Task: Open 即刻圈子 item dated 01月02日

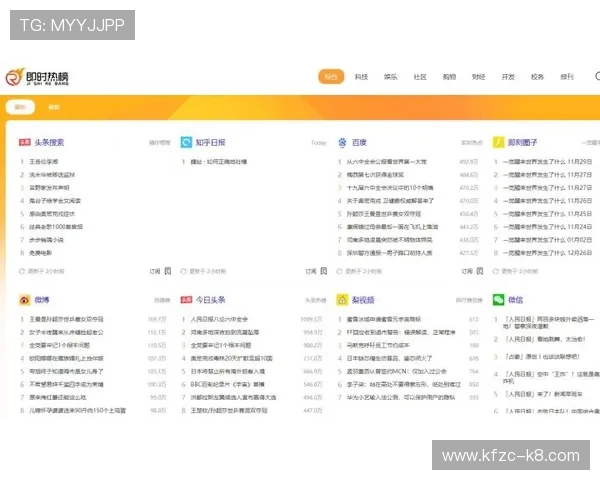Action: 547,240
